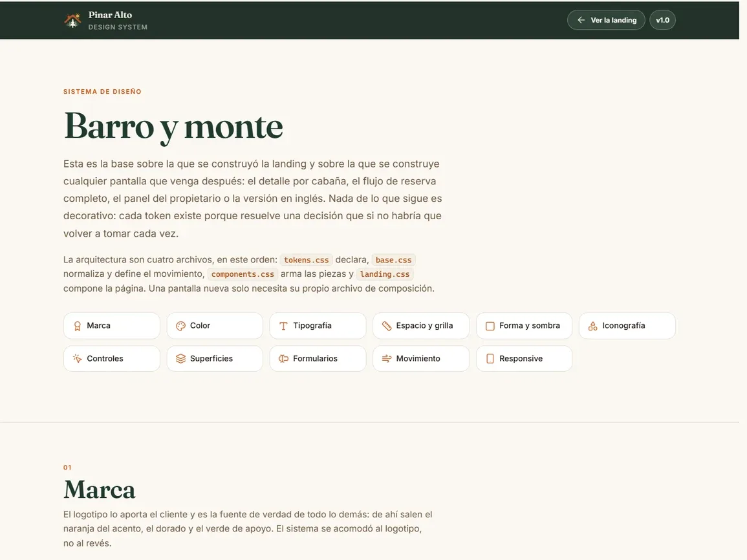Click the base.css code label
Image resolution: width=747 pixels, height=560 pixels.
point(393,260)
